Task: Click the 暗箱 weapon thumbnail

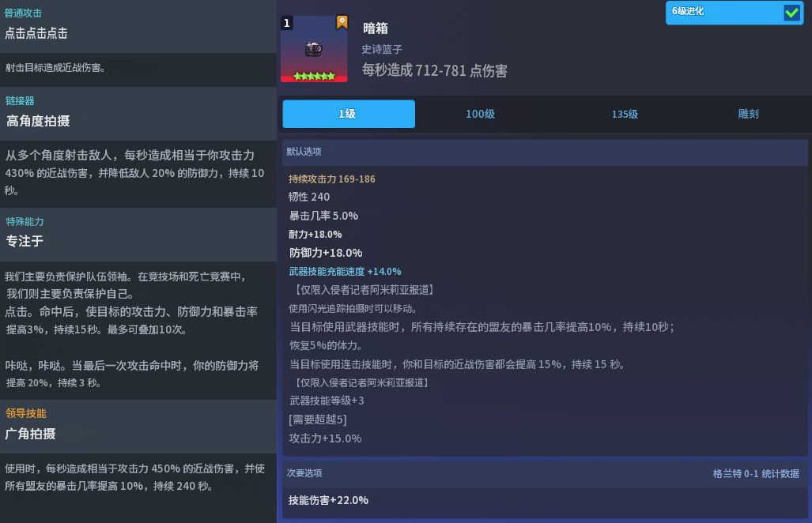Action: 314,49
